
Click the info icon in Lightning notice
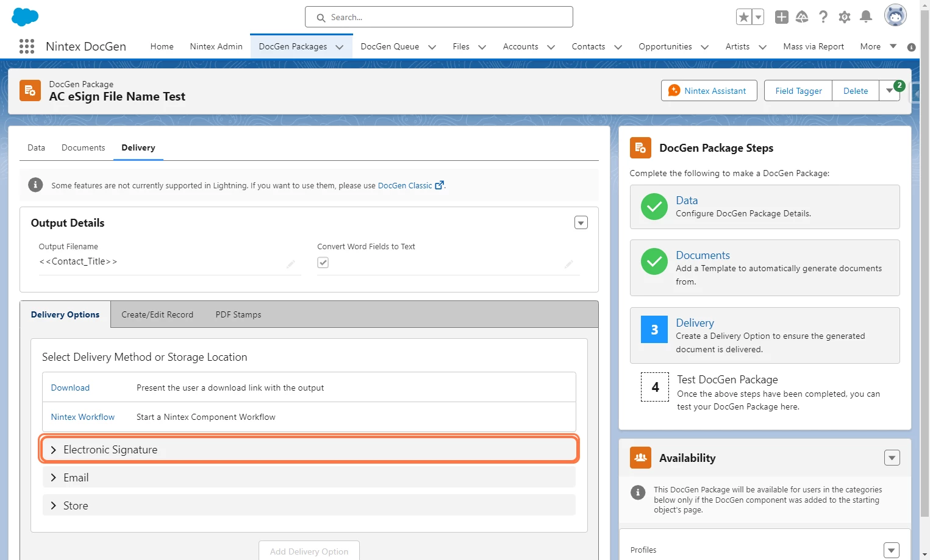point(35,185)
